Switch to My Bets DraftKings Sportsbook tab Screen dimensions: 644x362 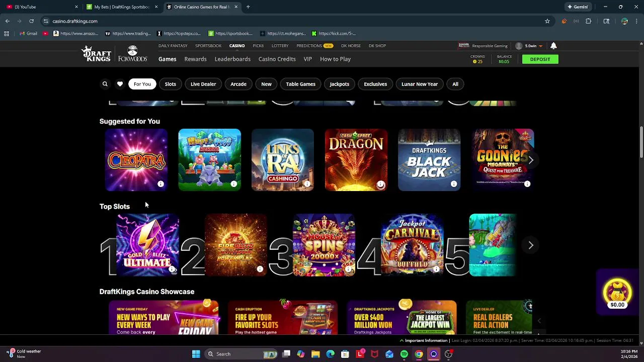122,7
